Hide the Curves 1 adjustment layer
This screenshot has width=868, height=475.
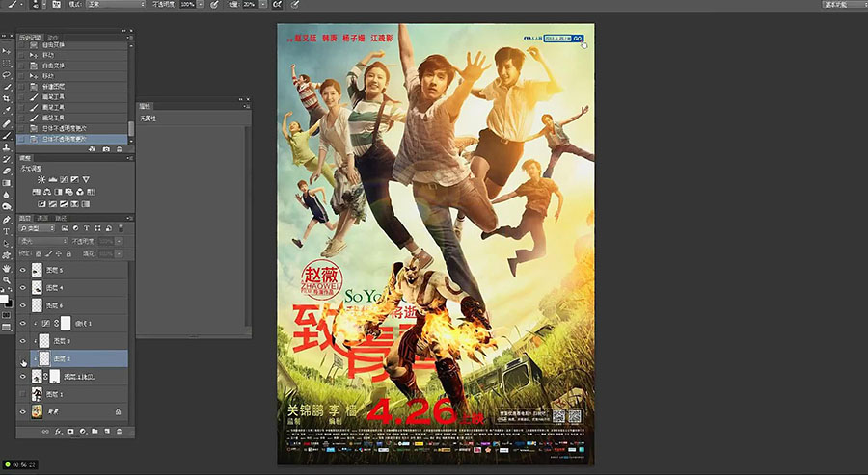click(x=23, y=324)
